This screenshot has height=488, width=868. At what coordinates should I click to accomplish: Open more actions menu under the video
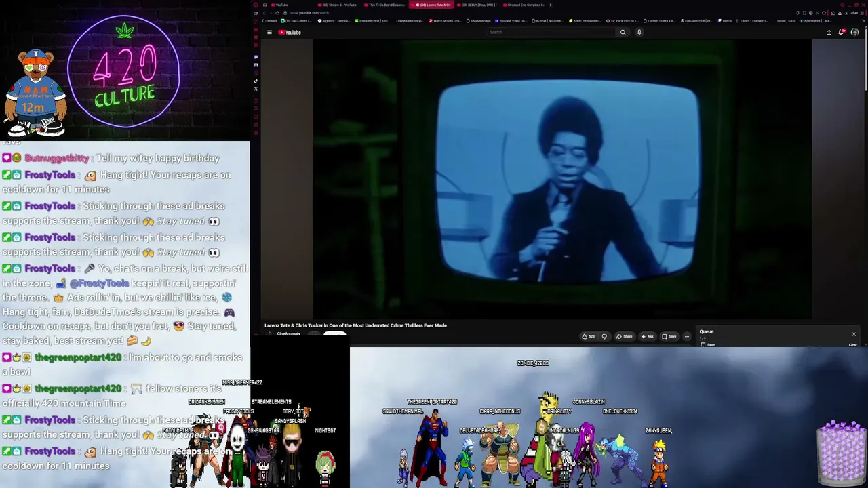[x=686, y=336]
